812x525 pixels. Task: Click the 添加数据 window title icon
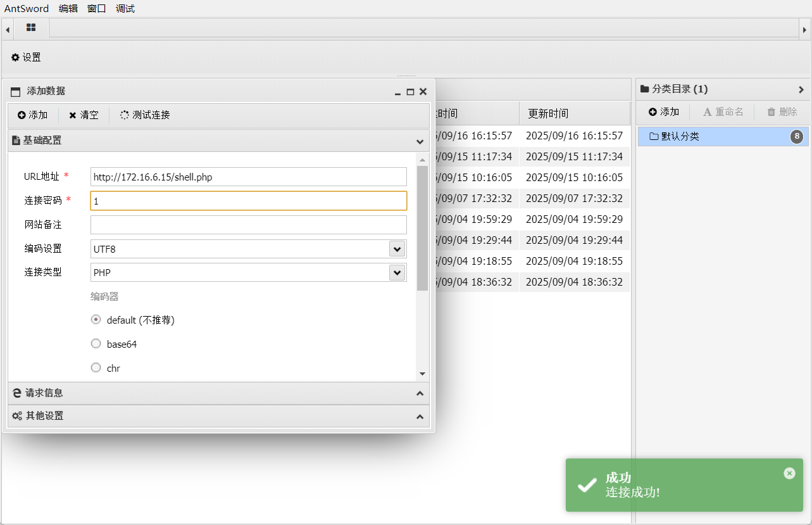pyautogui.click(x=16, y=92)
